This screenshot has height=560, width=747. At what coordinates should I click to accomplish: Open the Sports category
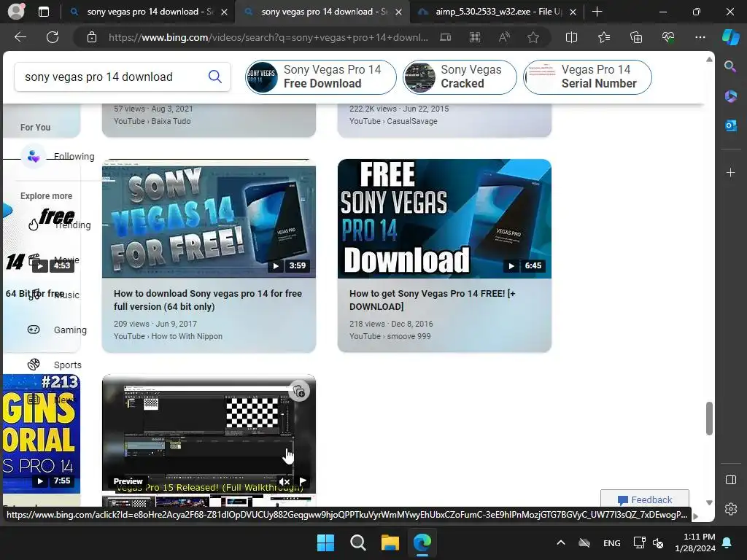54,365
